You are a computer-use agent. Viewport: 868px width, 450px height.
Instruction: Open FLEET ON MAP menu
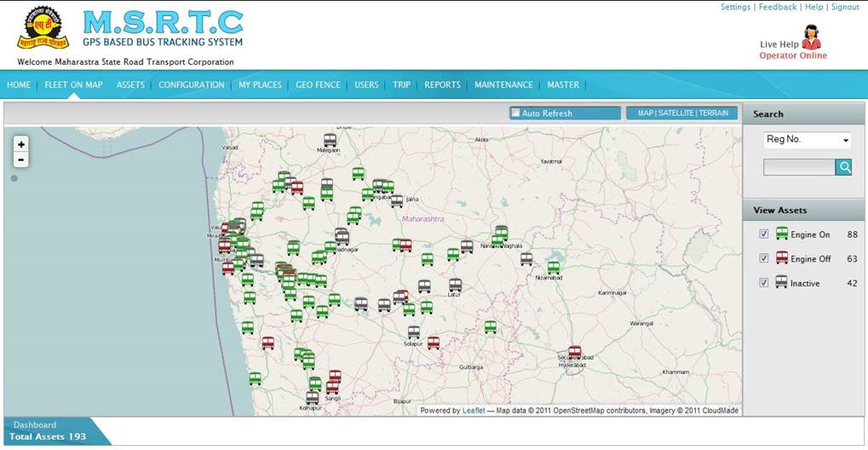(x=73, y=84)
